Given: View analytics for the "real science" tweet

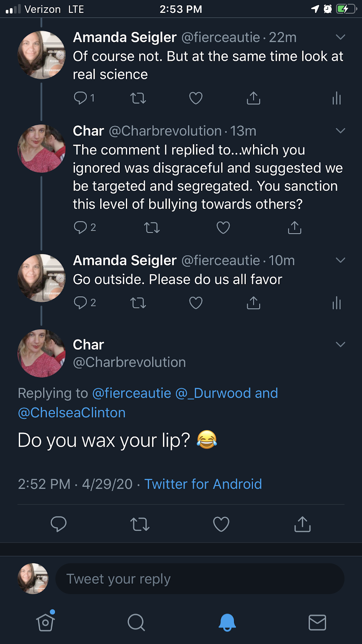Looking at the screenshot, I should (337, 98).
